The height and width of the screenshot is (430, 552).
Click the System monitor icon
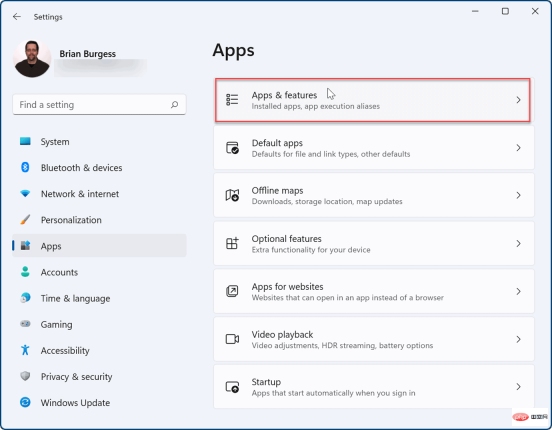tap(25, 141)
